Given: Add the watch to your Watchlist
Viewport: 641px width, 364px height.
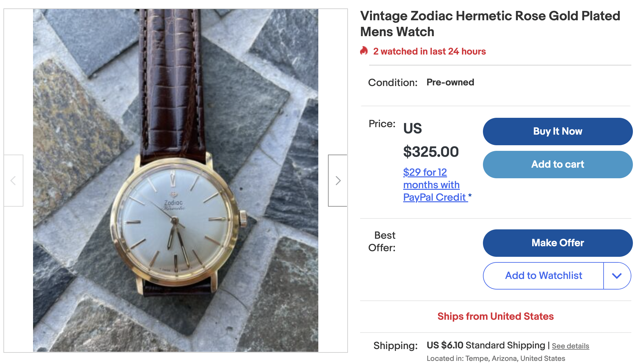Looking at the screenshot, I should pos(543,276).
